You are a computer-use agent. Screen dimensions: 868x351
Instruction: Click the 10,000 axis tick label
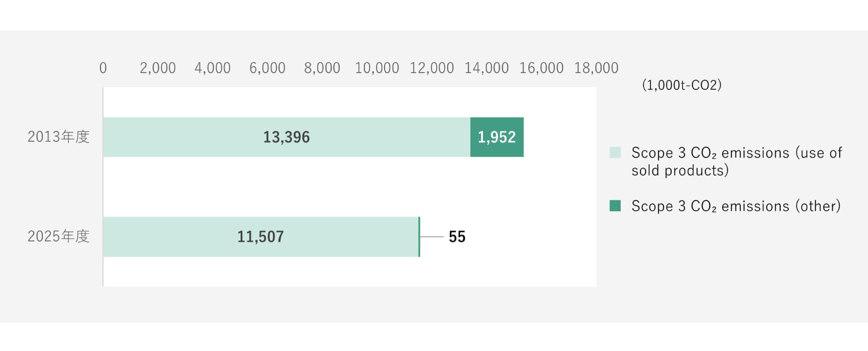tap(377, 68)
